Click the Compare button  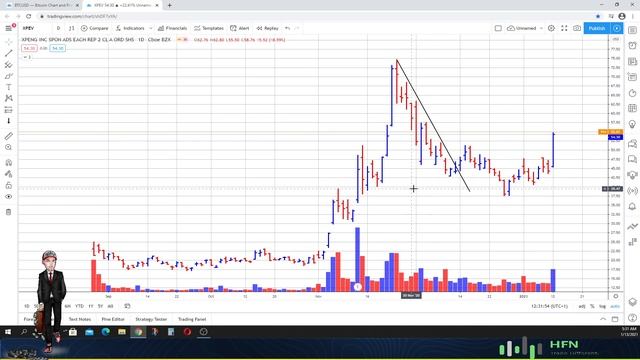click(x=95, y=28)
